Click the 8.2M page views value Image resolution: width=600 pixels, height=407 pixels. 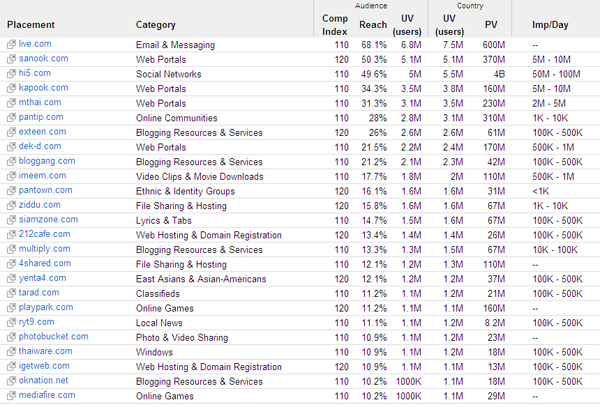pyautogui.click(x=494, y=323)
